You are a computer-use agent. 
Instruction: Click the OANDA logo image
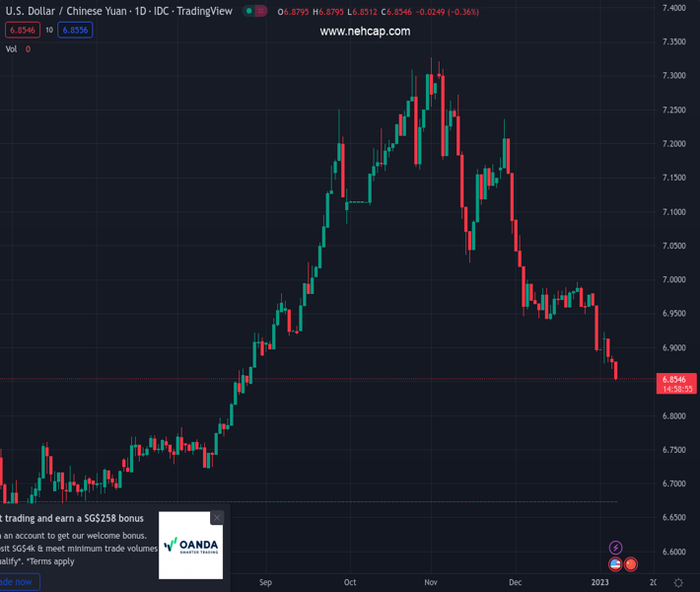coord(190,546)
